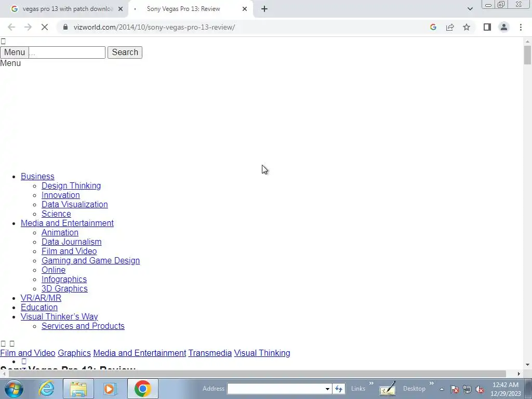Expand the taskbar Address dropdown

(327, 389)
